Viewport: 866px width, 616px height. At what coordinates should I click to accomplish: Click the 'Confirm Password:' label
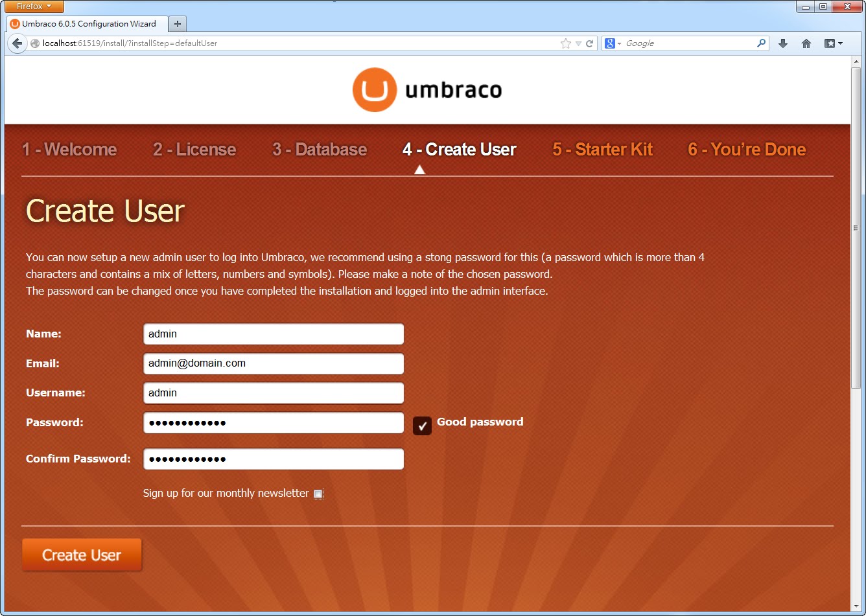pos(78,459)
